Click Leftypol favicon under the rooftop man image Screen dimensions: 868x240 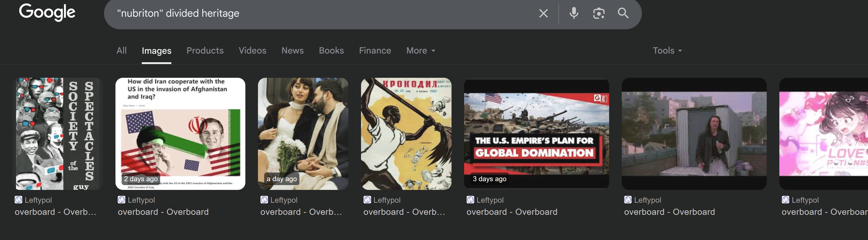tap(628, 200)
